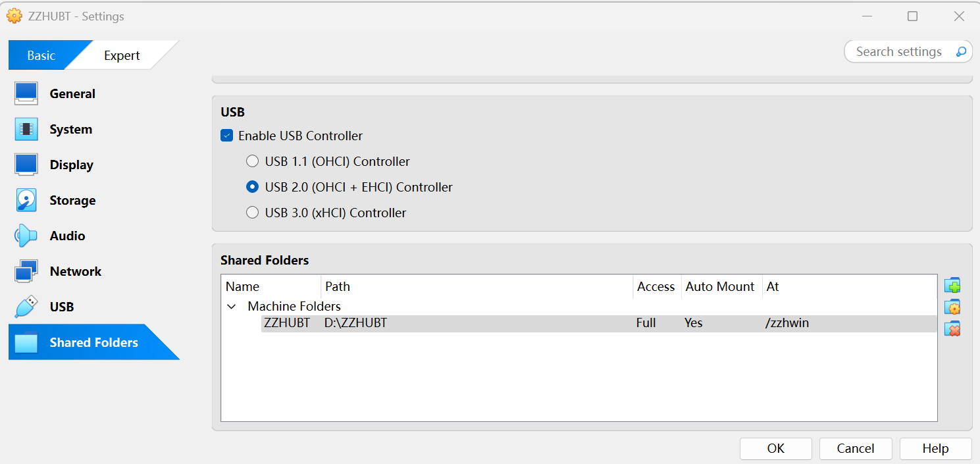
Task: Click the search magnifier icon
Action: pyautogui.click(x=962, y=52)
